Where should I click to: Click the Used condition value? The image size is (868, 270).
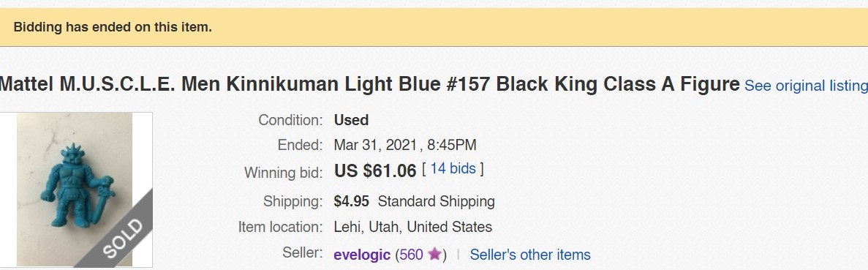351,120
